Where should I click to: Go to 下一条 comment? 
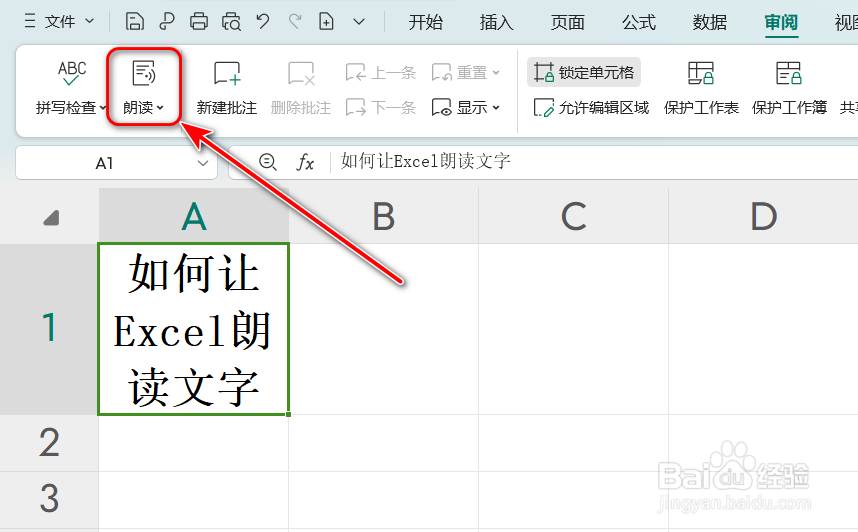point(381,107)
